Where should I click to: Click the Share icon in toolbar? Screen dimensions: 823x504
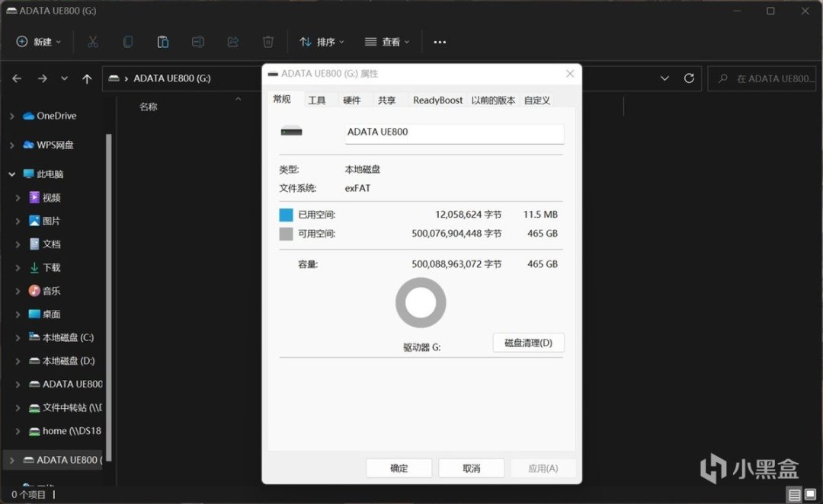click(x=233, y=42)
